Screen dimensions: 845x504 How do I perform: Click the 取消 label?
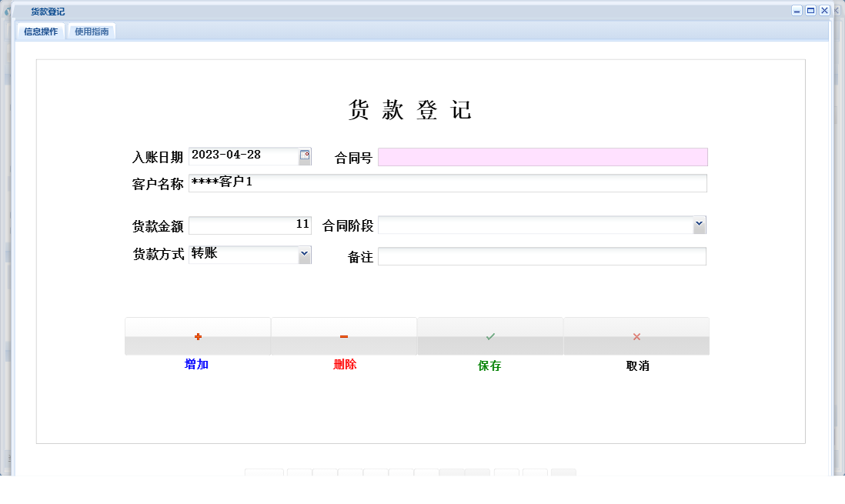click(x=636, y=366)
